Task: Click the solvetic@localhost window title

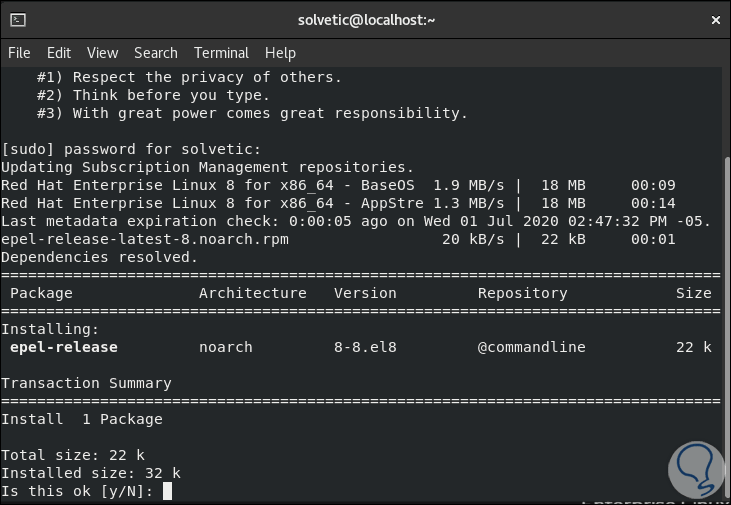Action: pos(366,19)
